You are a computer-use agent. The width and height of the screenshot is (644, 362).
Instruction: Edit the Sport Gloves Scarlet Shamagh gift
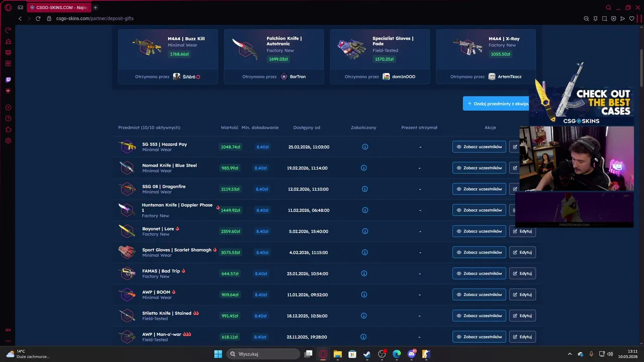pyautogui.click(x=522, y=252)
